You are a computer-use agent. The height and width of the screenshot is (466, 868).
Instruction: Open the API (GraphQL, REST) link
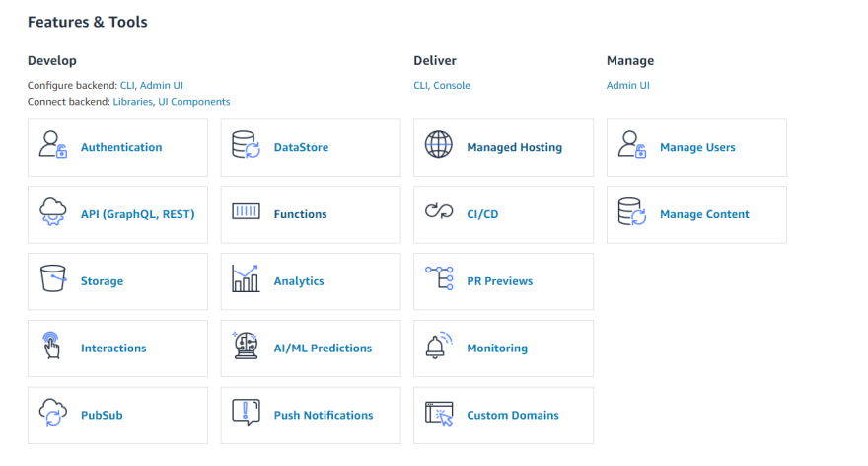(x=138, y=214)
